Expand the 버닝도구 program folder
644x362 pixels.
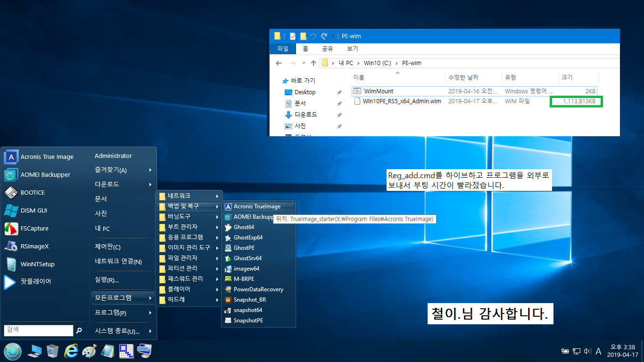189,216
